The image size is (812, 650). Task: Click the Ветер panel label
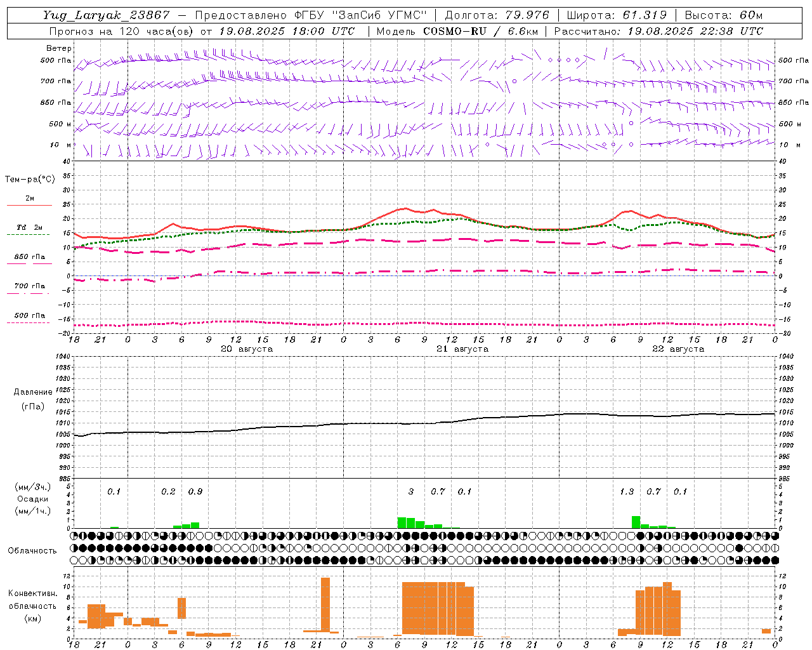pyautogui.click(x=59, y=48)
